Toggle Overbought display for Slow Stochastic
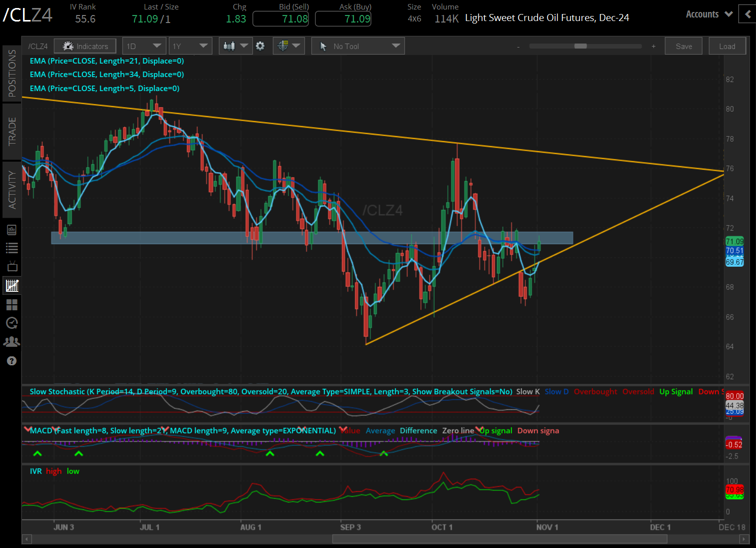 (x=595, y=391)
